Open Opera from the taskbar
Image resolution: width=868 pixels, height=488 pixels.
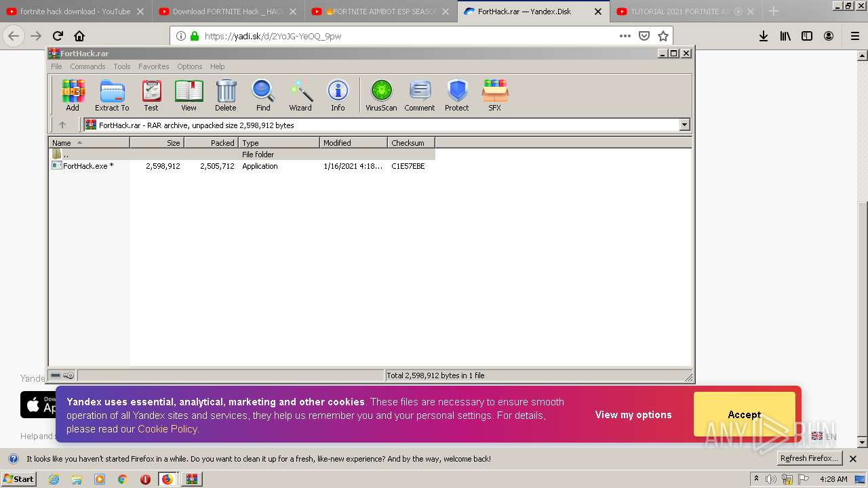[145, 479]
